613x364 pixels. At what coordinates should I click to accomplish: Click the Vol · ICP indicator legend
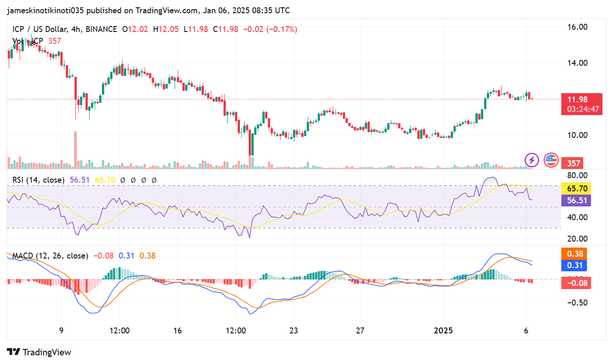point(27,41)
